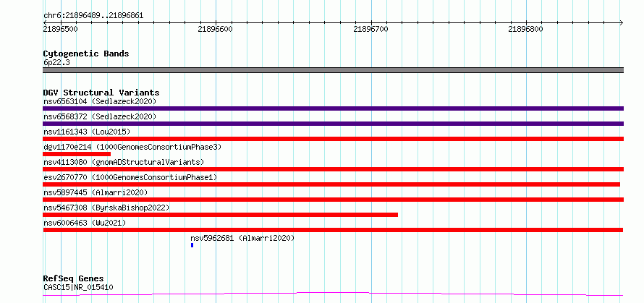Screen dimensions: 644x303
Task: Click the nsv6563104 (Sedlazeck2020) variant label
Action: click(x=100, y=101)
